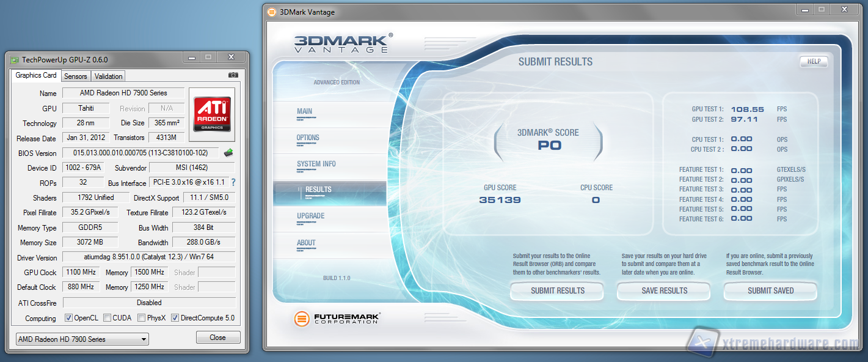868x362 pixels.
Task: Enable the CUDA checkbox
Action: coord(108,318)
